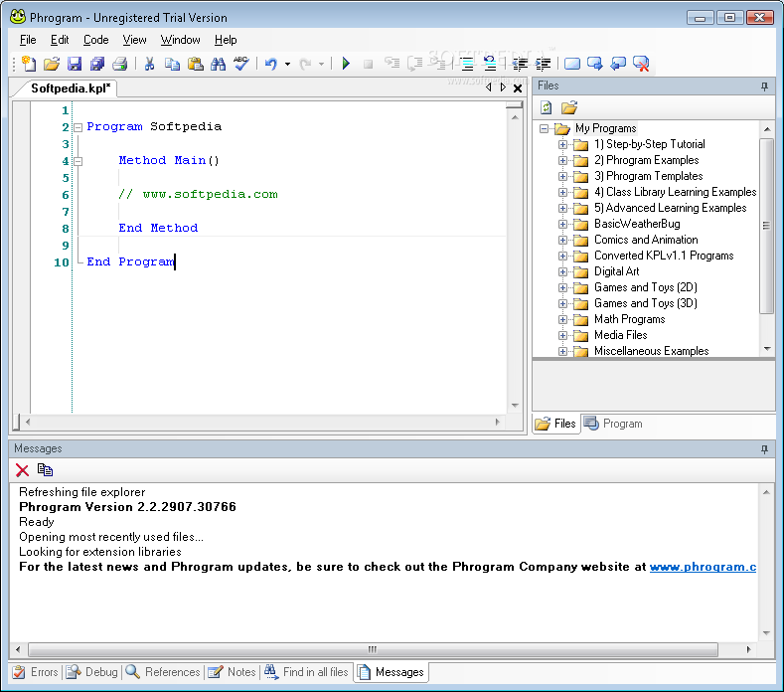
Task: Click the refresh icon in Files panel
Action: click(x=546, y=107)
